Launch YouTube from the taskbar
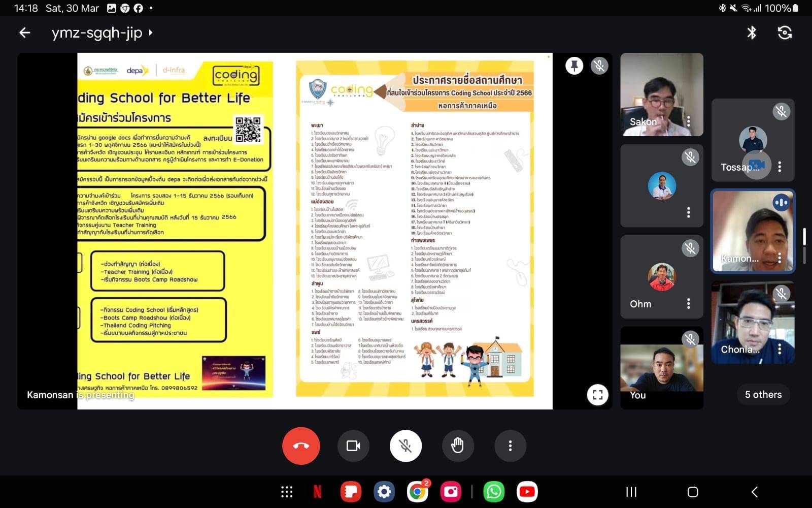 (527, 492)
